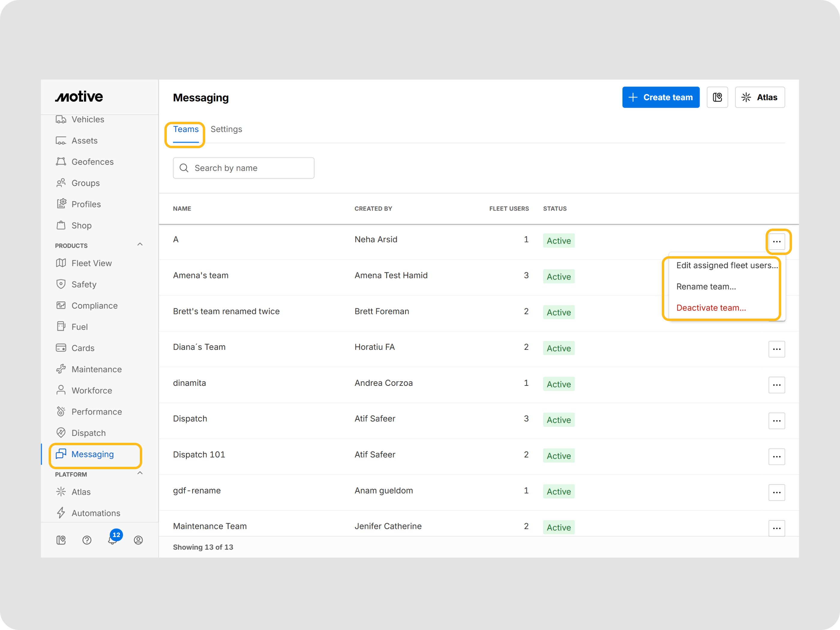Viewport: 840px width, 630px height.
Task: Open Fuel in the sidebar
Action: click(72, 327)
